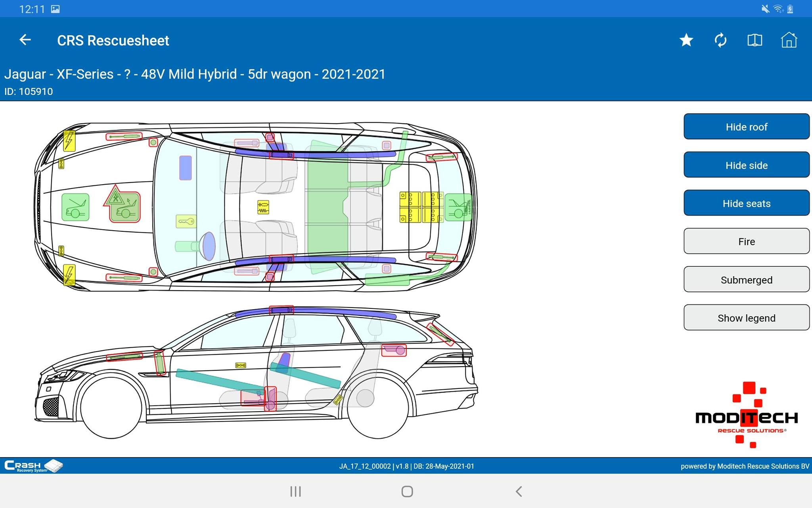Viewport: 812px width, 508px height.
Task: Tap Android back navigation chevron
Action: [x=519, y=491]
